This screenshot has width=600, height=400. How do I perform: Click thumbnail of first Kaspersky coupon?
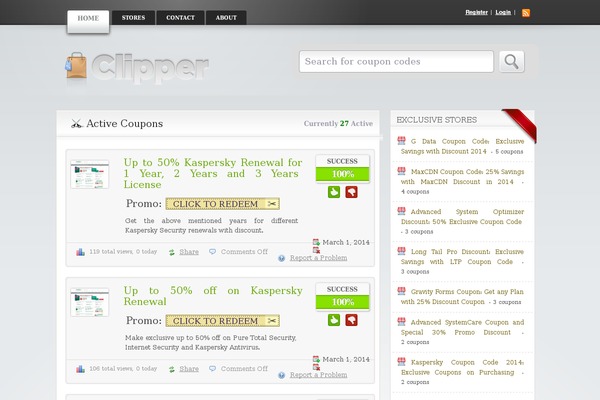90,174
